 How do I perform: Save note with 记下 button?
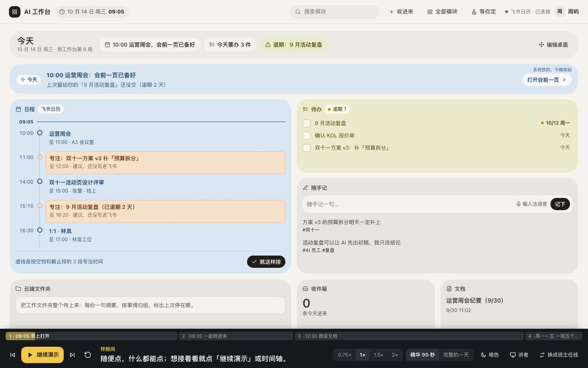click(560, 204)
